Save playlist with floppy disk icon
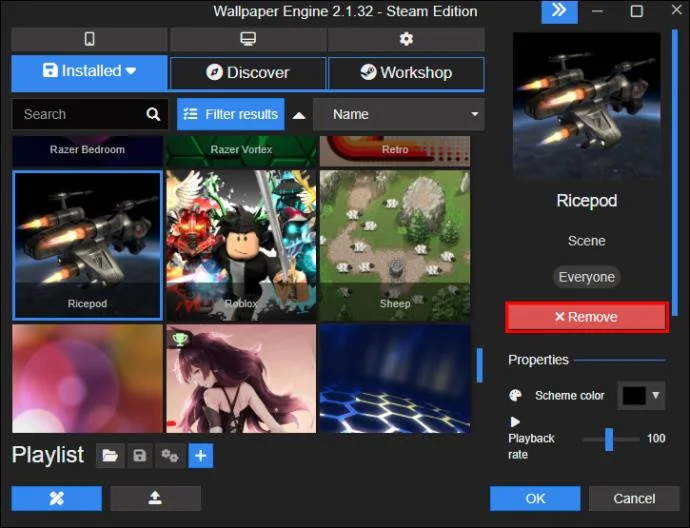 point(139,455)
